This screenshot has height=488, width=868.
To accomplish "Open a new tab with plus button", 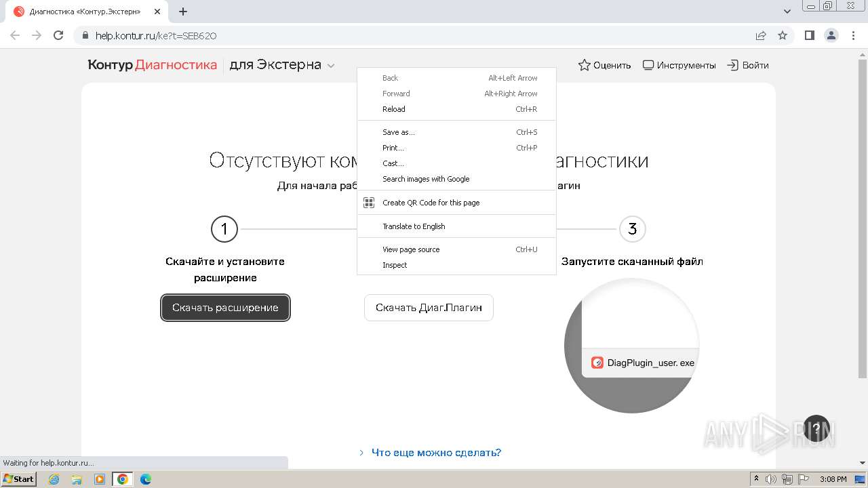I will tap(183, 12).
